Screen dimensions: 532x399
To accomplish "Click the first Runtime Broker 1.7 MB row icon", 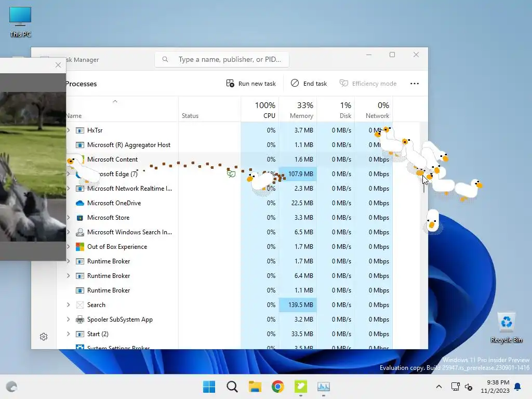I will click(x=79, y=261).
